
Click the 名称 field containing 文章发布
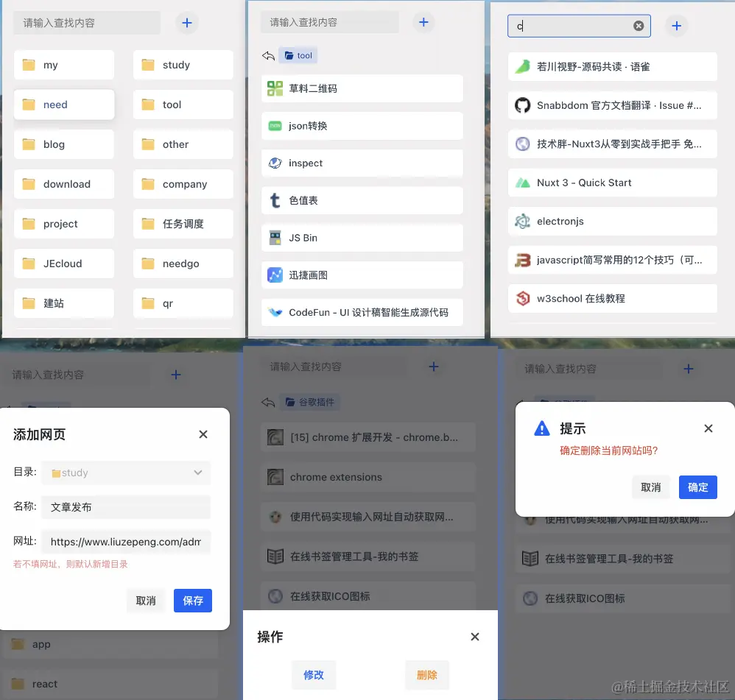click(126, 507)
